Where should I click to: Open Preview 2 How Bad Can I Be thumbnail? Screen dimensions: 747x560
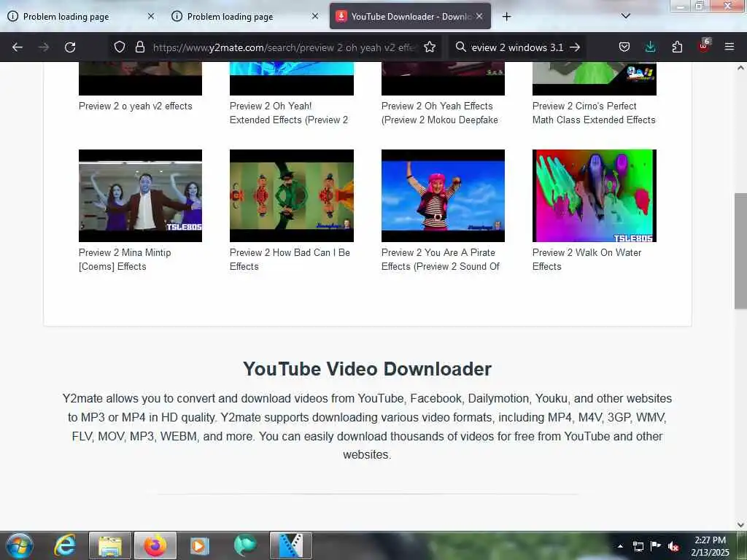(x=292, y=195)
